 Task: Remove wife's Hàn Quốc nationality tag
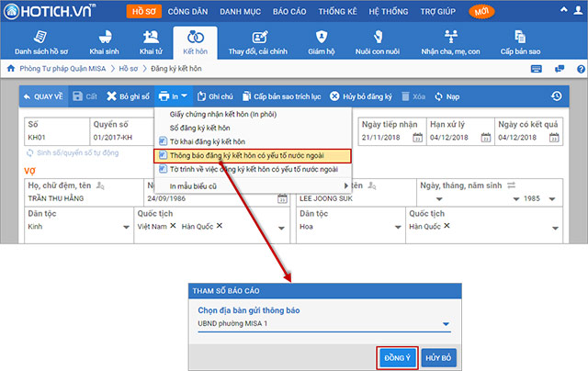pos(220,226)
